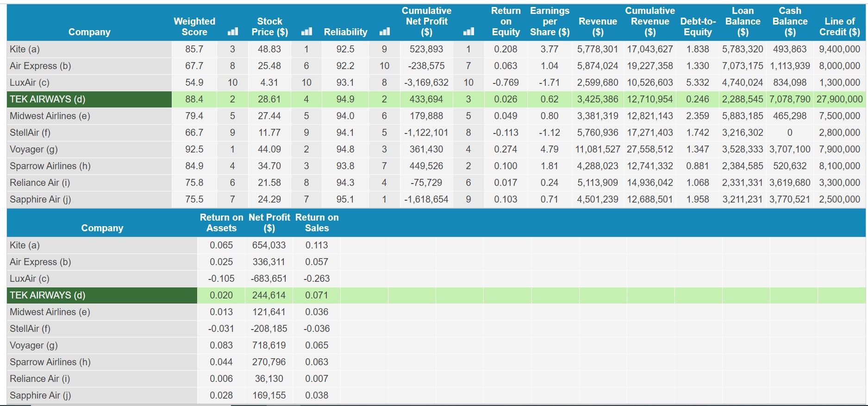This screenshot has width=868, height=406.
Task: Select Voyager (g) in the upper table
Action: tap(34, 149)
